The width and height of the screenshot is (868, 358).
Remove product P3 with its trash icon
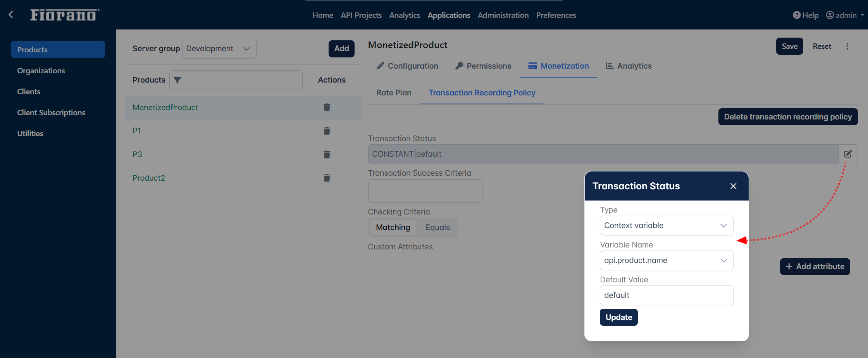click(327, 155)
